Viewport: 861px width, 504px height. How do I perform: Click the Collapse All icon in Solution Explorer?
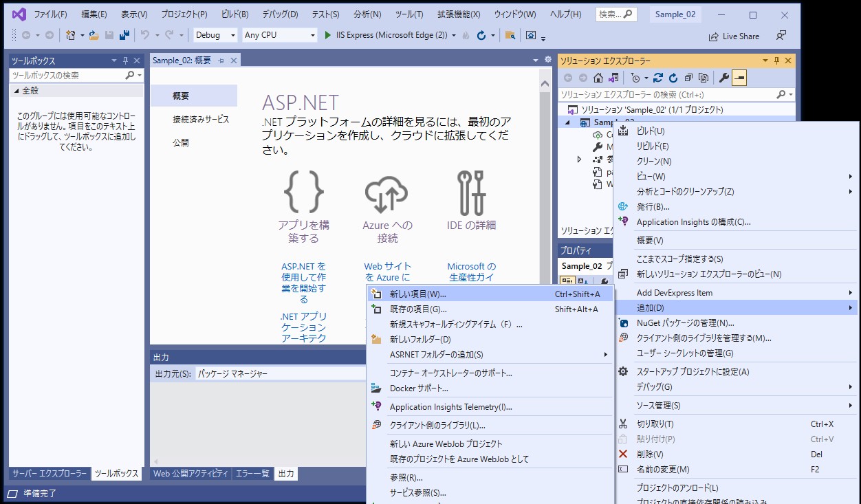688,78
